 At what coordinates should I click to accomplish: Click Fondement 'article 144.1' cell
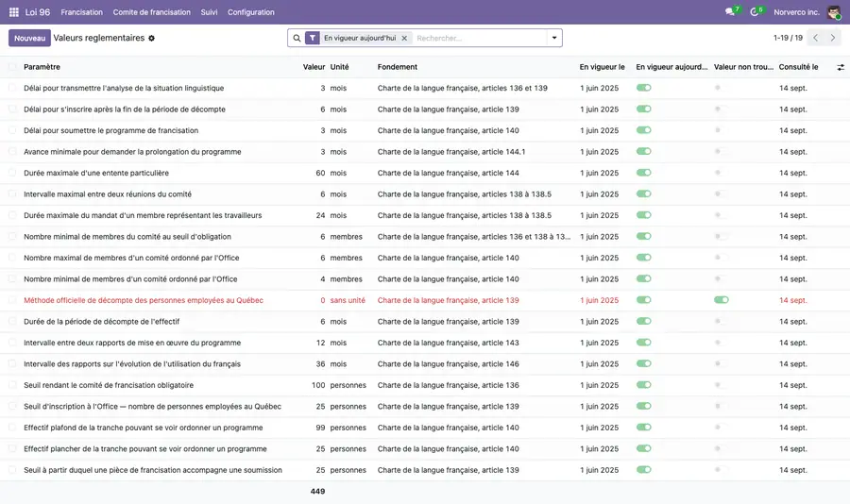click(x=451, y=152)
